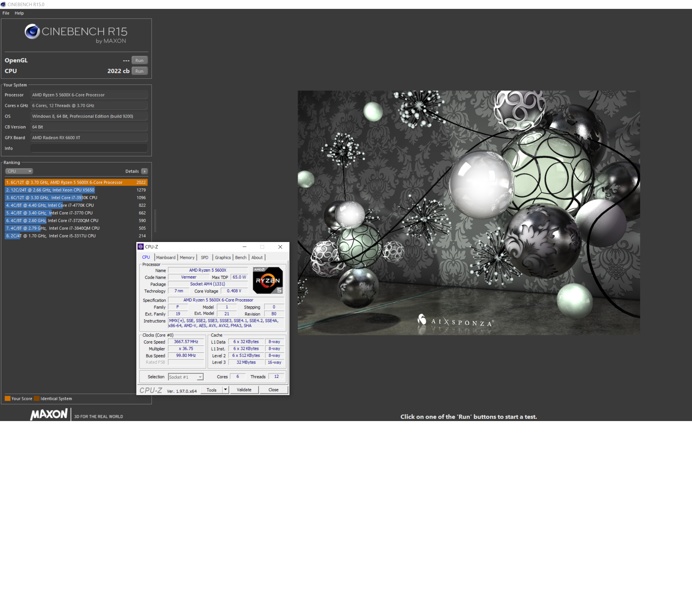Click the Info input field
The image size is (692, 616).
tap(89, 148)
